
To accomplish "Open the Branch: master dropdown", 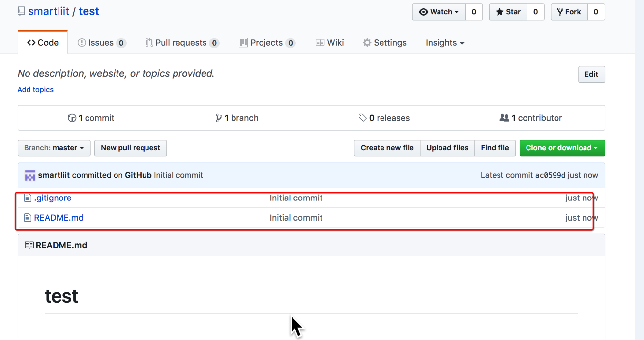I will [x=54, y=148].
